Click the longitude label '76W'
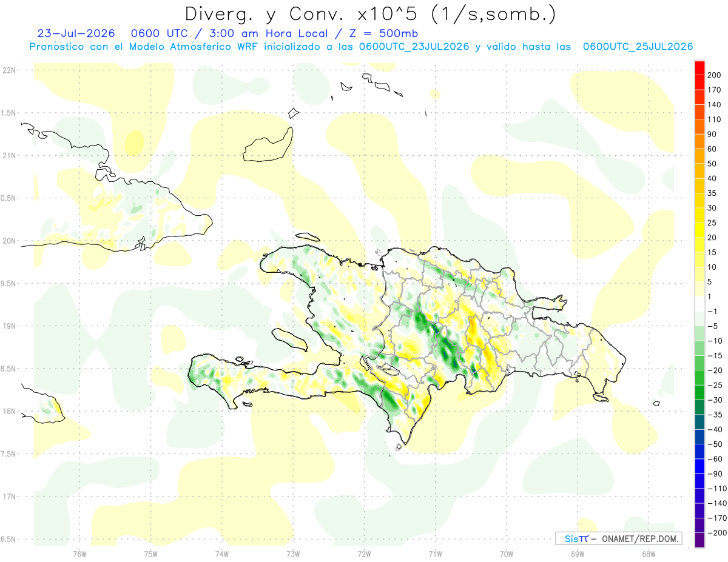 [x=80, y=555]
